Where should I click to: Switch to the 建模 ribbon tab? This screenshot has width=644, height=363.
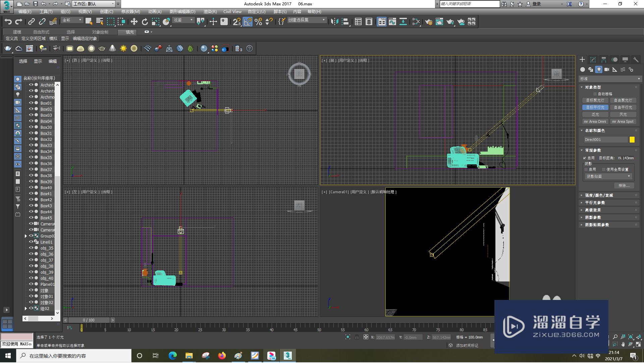[17, 32]
